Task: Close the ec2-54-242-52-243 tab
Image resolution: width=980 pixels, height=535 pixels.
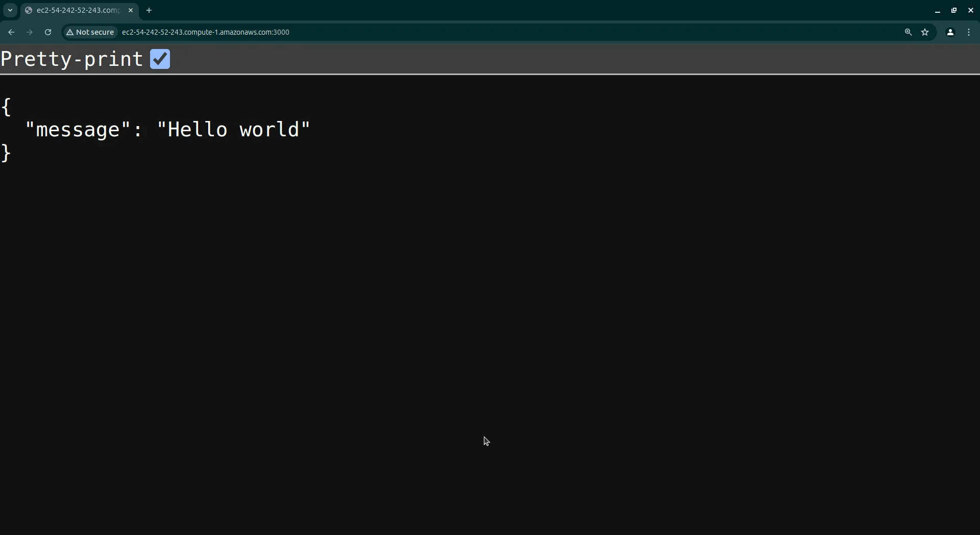Action: click(131, 10)
